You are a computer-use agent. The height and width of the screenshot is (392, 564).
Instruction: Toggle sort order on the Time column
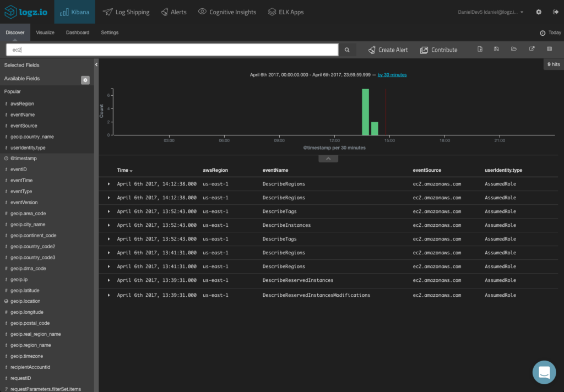122,170
